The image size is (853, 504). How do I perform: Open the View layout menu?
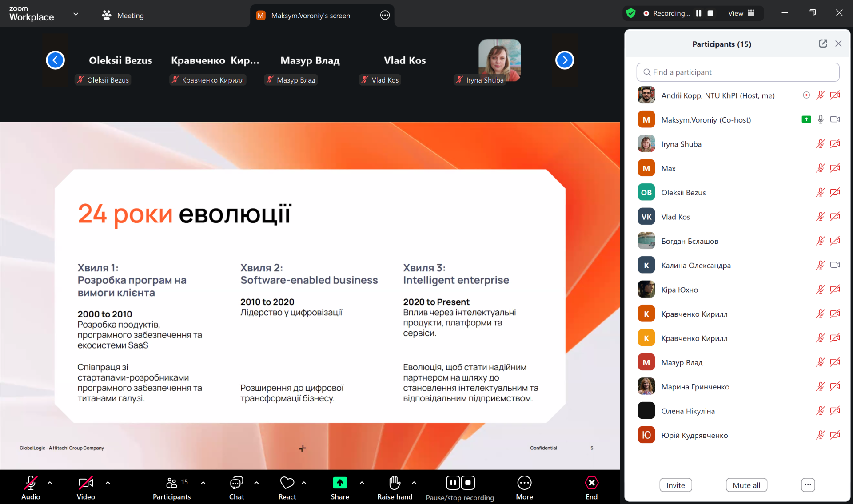[x=741, y=13]
